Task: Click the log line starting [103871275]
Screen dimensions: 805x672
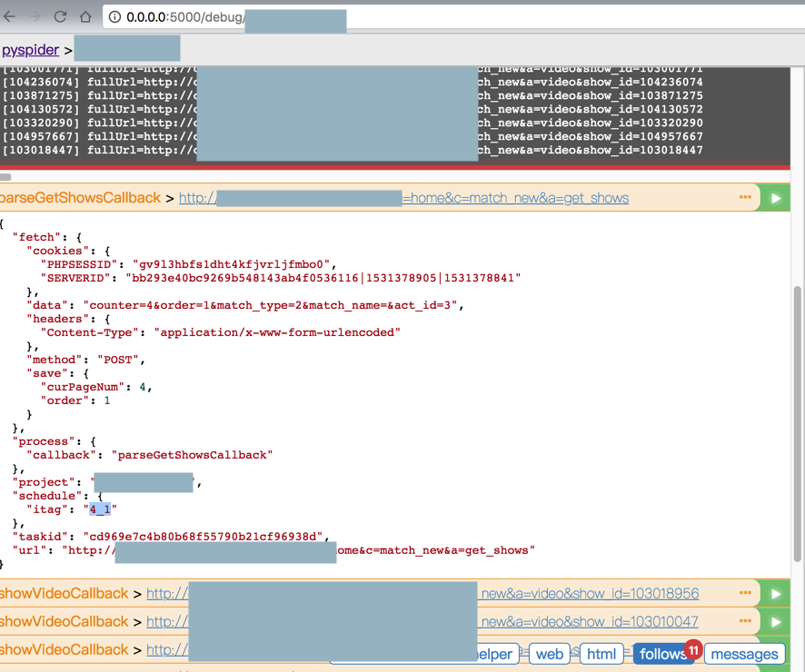Action: 353,95
